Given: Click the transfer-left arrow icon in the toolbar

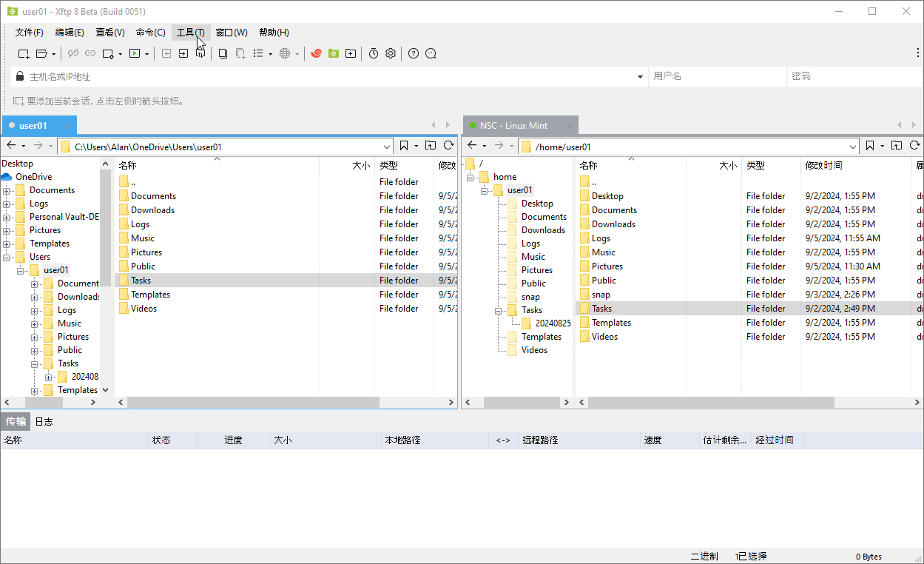Looking at the screenshot, I should click(x=166, y=53).
